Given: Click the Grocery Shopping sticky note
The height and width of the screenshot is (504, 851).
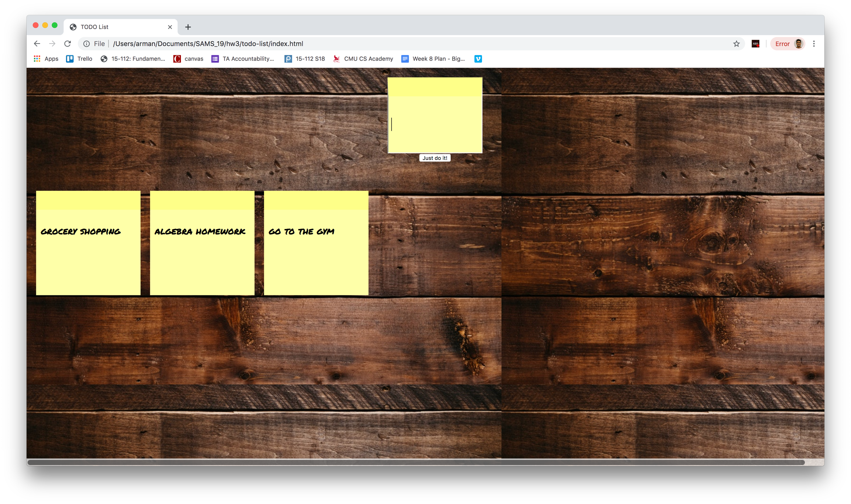Looking at the screenshot, I should (x=88, y=243).
